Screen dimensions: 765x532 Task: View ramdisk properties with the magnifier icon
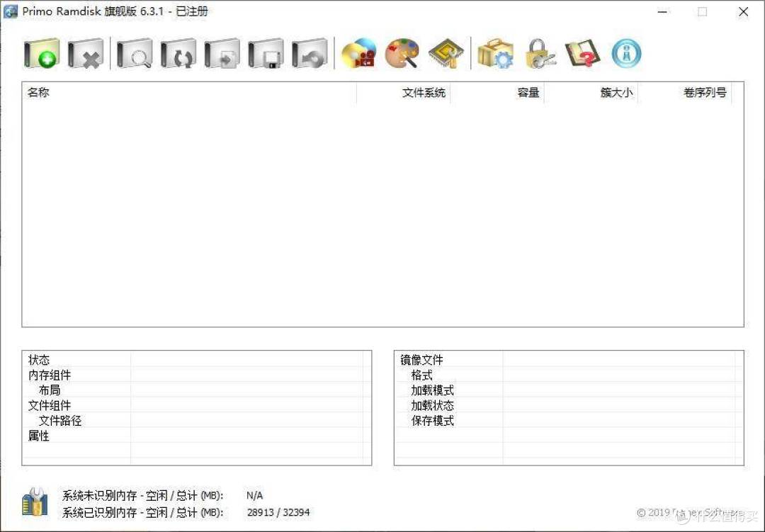pyautogui.click(x=133, y=52)
